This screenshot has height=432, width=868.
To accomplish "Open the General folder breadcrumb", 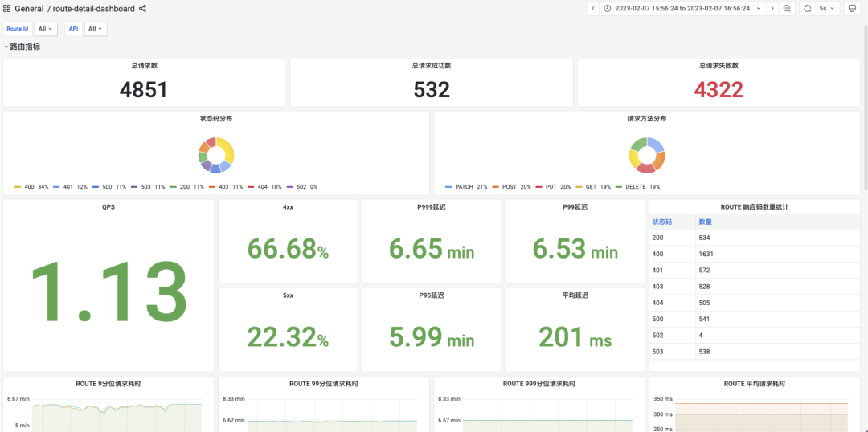I will pyautogui.click(x=29, y=9).
